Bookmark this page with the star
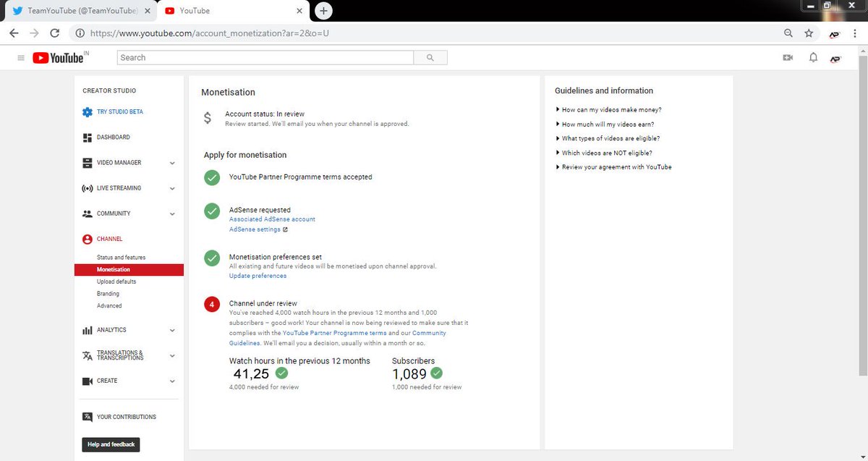The height and width of the screenshot is (461, 868). pos(809,33)
